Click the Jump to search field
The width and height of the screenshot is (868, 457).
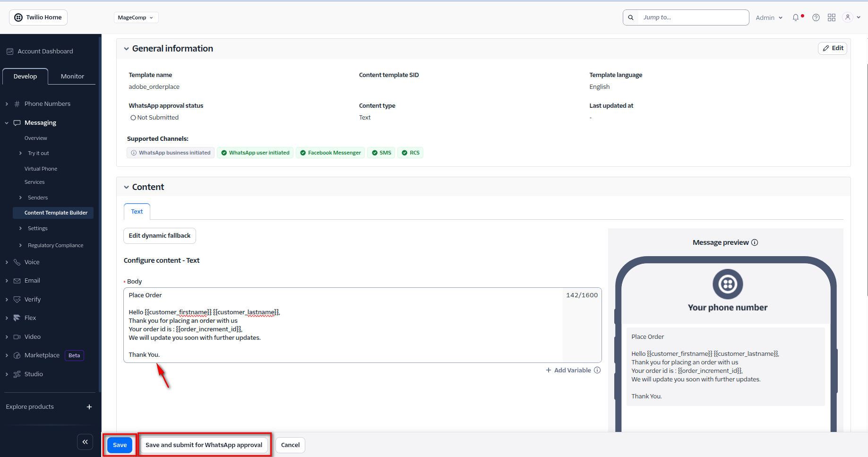[x=693, y=17]
